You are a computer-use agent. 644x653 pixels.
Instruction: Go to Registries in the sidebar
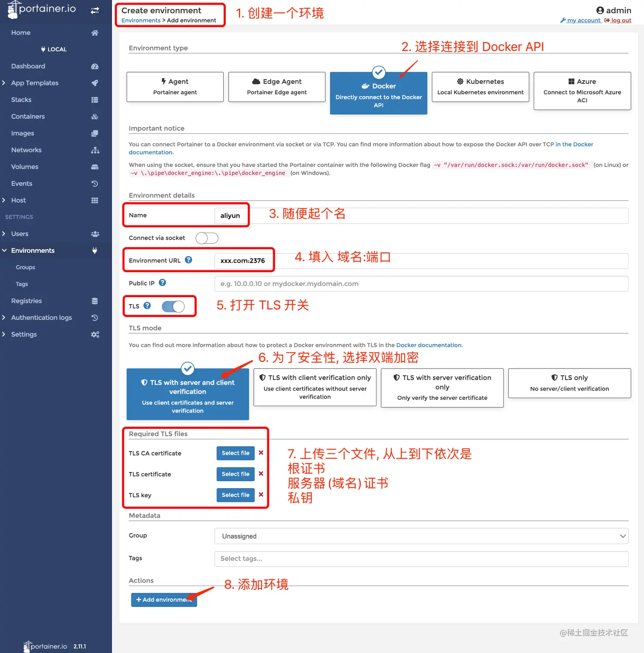coord(26,301)
